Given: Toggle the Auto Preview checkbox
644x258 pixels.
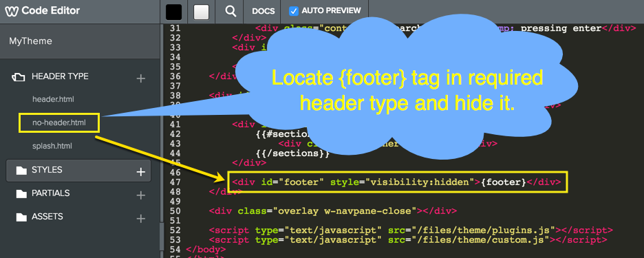Looking at the screenshot, I should click(x=294, y=11).
